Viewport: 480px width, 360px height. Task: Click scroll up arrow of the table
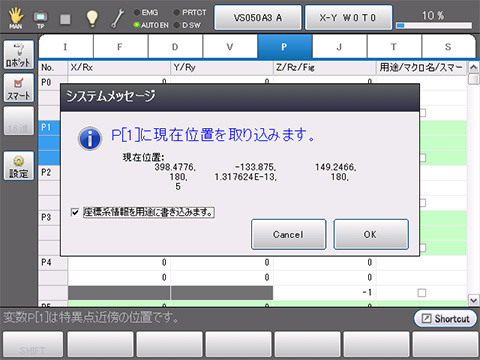[x=473, y=68]
